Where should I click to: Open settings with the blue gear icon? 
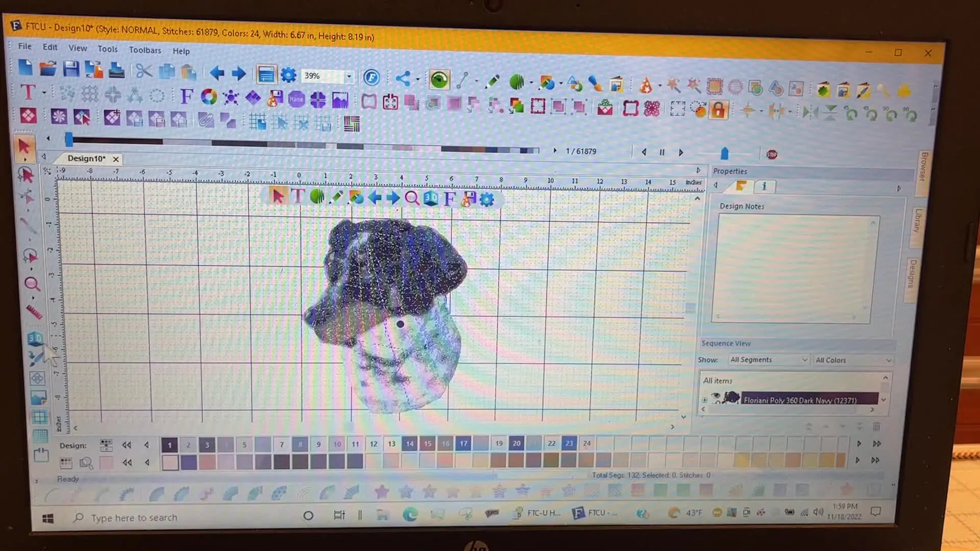pyautogui.click(x=288, y=75)
